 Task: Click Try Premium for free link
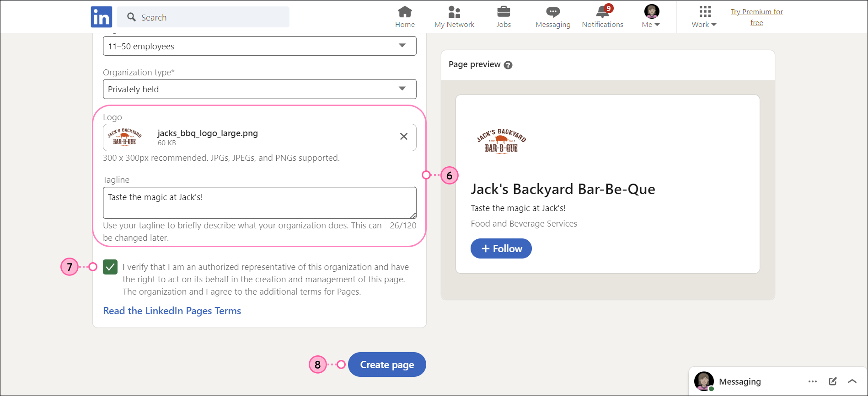tap(756, 17)
